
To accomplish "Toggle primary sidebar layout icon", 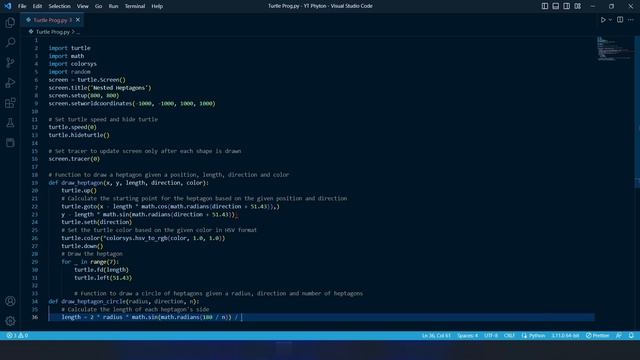I will pyautogui.click(x=545, y=6).
